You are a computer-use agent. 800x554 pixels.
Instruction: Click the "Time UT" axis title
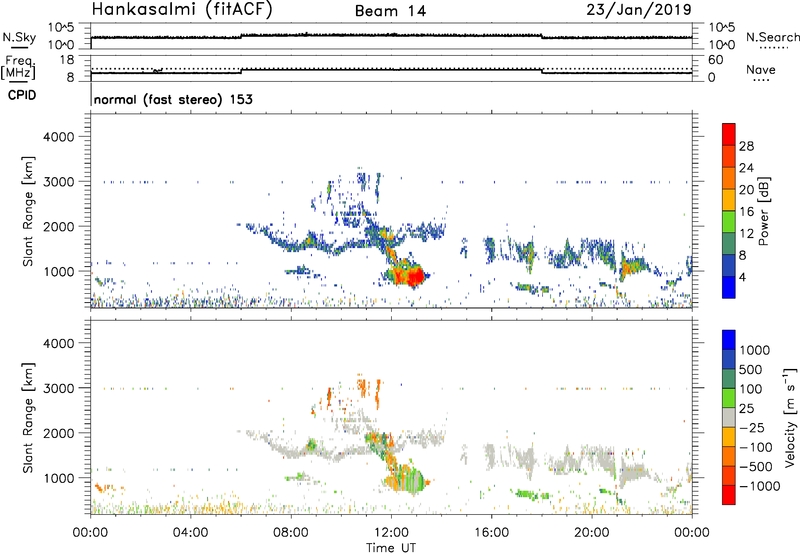click(x=391, y=548)
